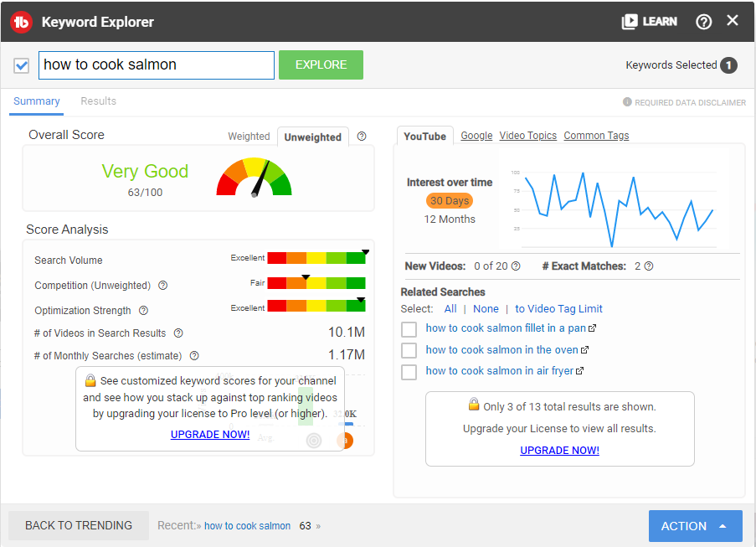Click the Competition rating color bar

tap(316, 282)
